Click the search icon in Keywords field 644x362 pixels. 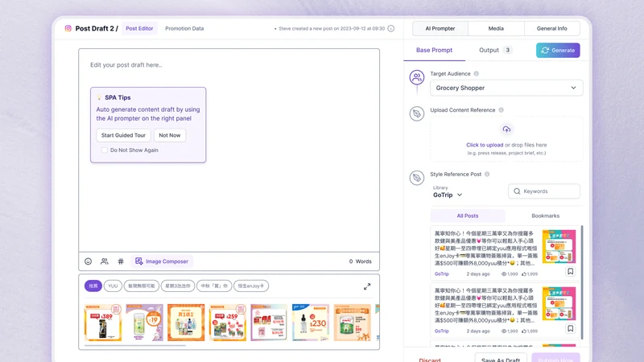(x=517, y=191)
